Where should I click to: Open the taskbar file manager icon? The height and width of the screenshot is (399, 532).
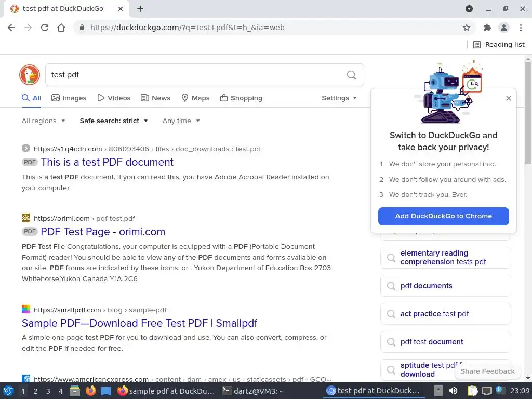[75, 391]
